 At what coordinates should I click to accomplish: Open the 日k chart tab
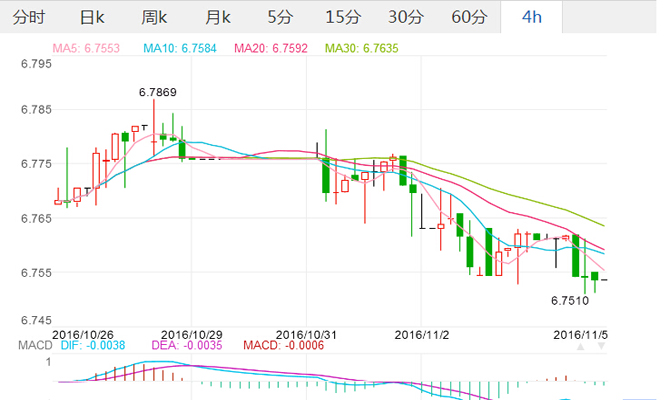pos(92,17)
